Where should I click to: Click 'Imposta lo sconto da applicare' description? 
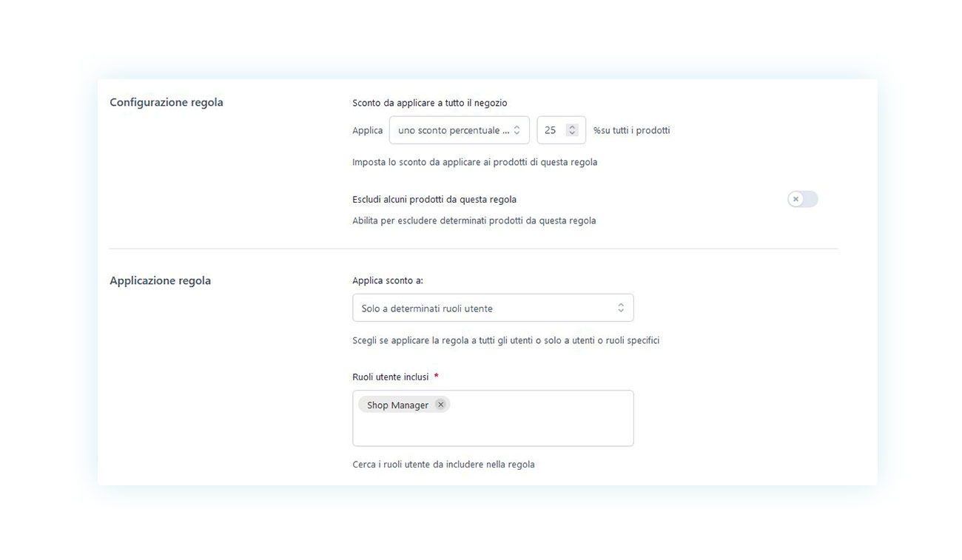pyautogui.click(x=474, y=162)
